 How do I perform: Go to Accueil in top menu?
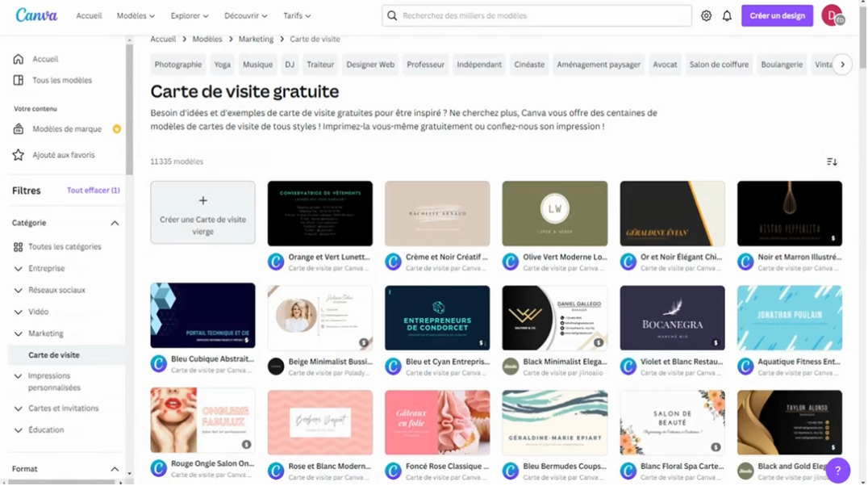tap(89, 15)
